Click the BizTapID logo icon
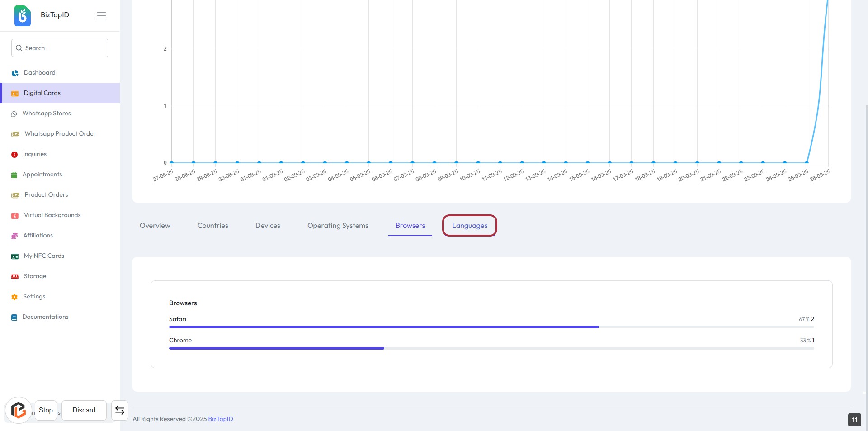Screen dimensions: 868x431 (x=22, y=16)
